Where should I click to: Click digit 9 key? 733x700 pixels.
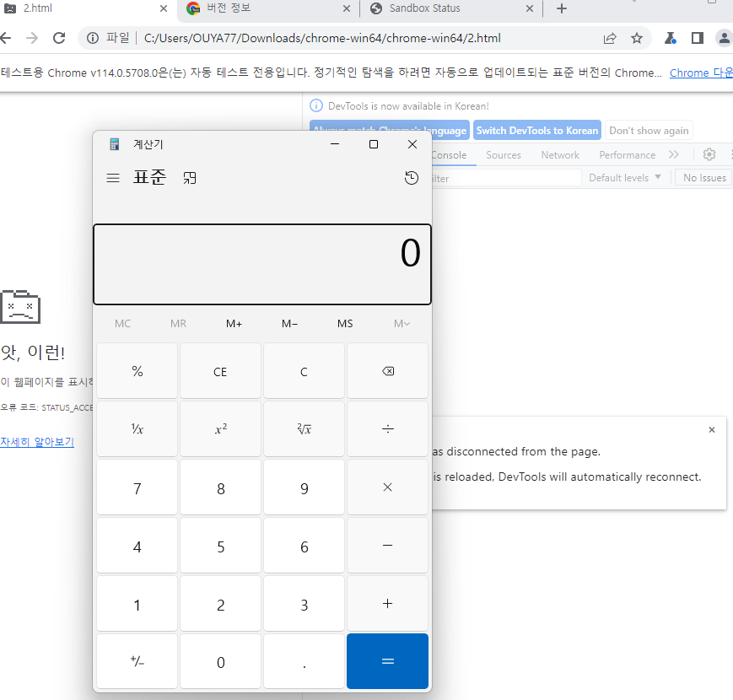coord(304,487)
